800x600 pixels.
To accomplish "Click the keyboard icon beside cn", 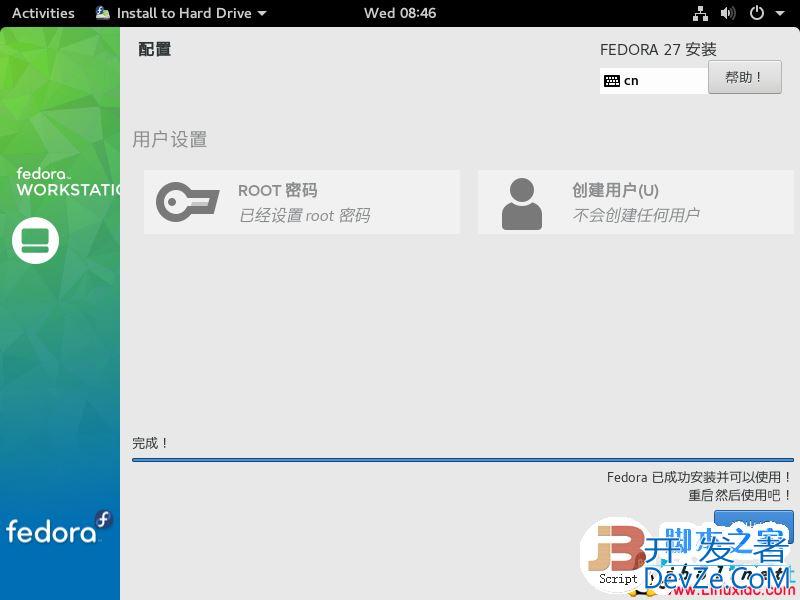I will click(611, 81).
